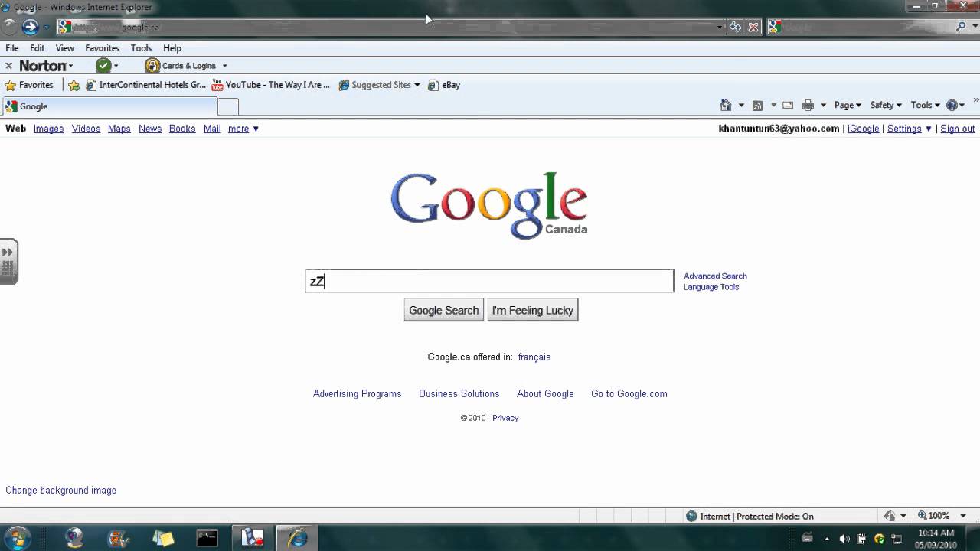Click the Add to Favorites Bar star icon

(x=73, y=85)
